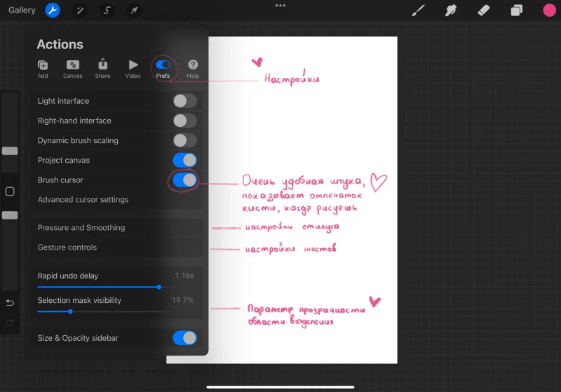Open Advanced cursor settings
This screenshot has width=561, height=392.
[117, 200]
